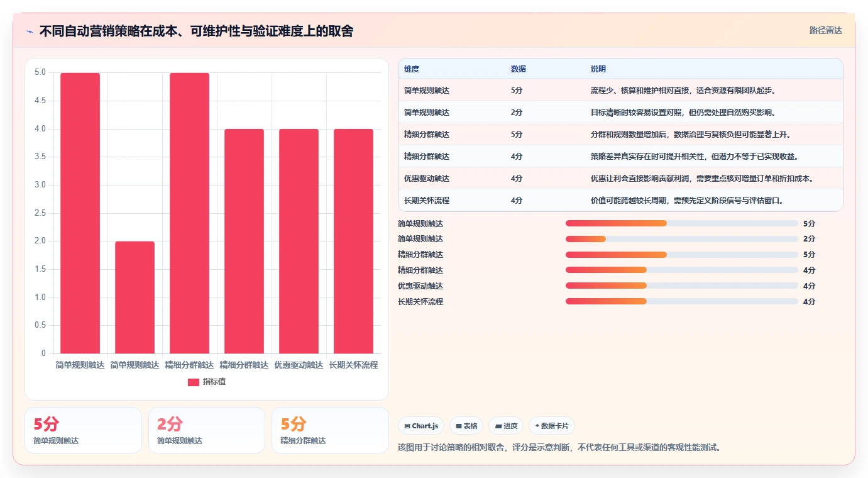Click the table description starting 优惠让利会直接影响
The image size is (868, 478).
coord(703,179)
